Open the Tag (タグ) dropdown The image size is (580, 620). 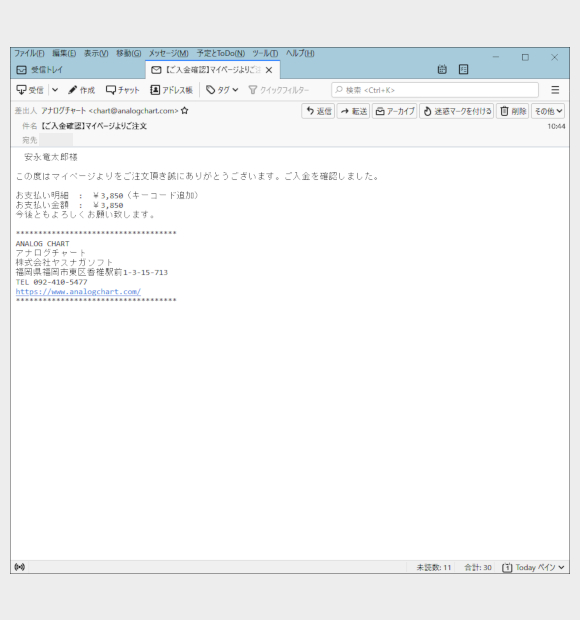pos(222,90)
